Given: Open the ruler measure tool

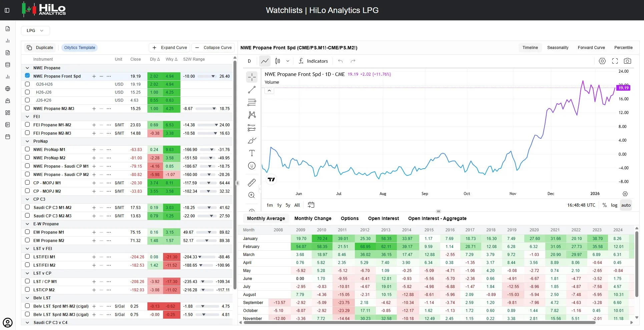Looking at the screenshot, I should (252, 182).
